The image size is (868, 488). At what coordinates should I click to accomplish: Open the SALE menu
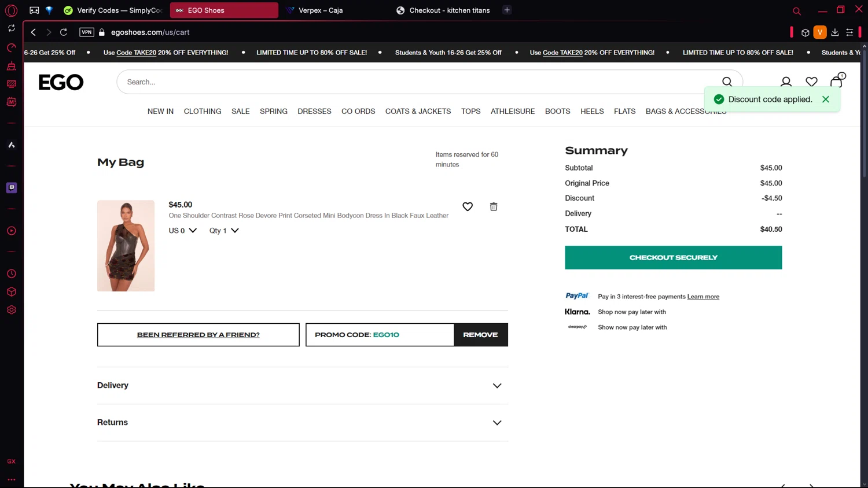tap(241, 112)
